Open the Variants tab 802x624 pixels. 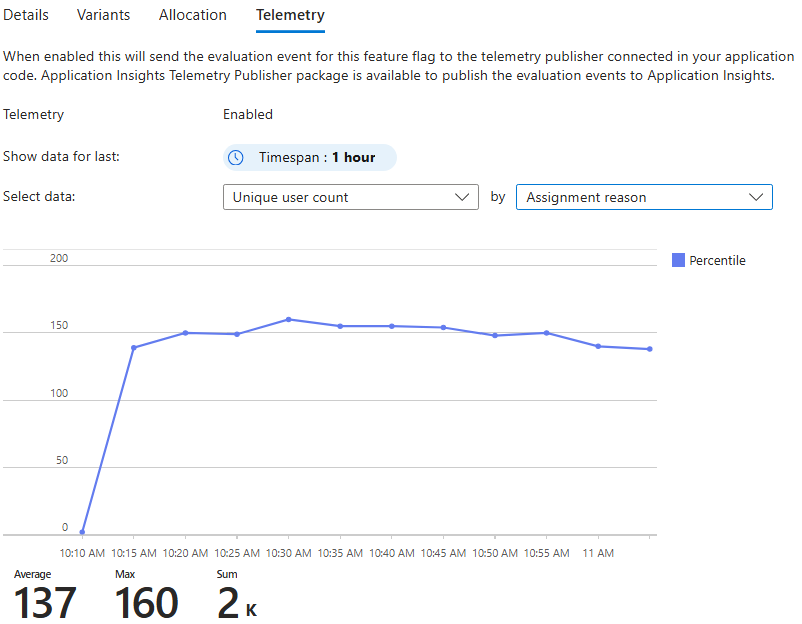(103, 15)
